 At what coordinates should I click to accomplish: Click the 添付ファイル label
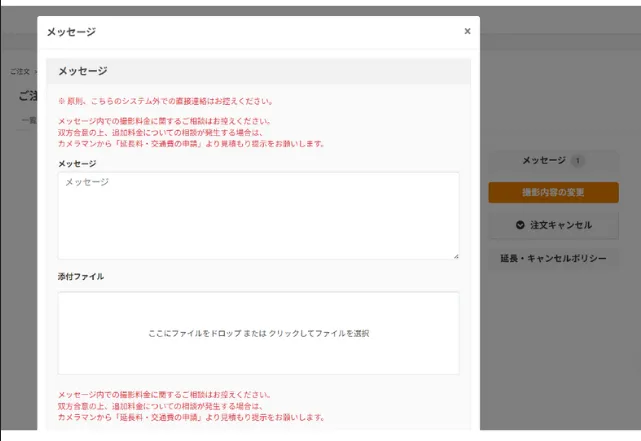point(81,276)
